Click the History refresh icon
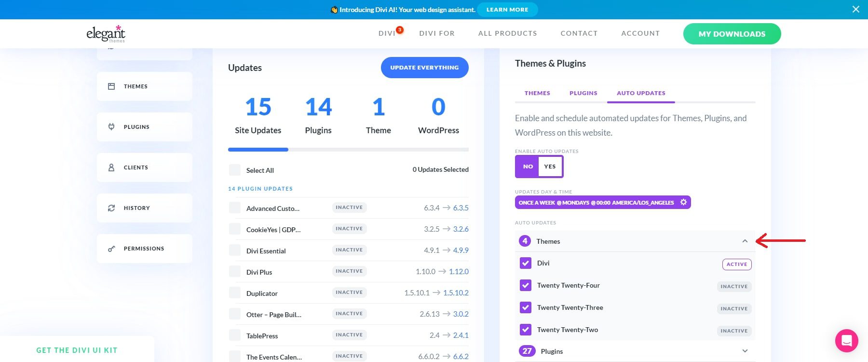The height and width of the screenshot is (362, 868). (111, 208)
